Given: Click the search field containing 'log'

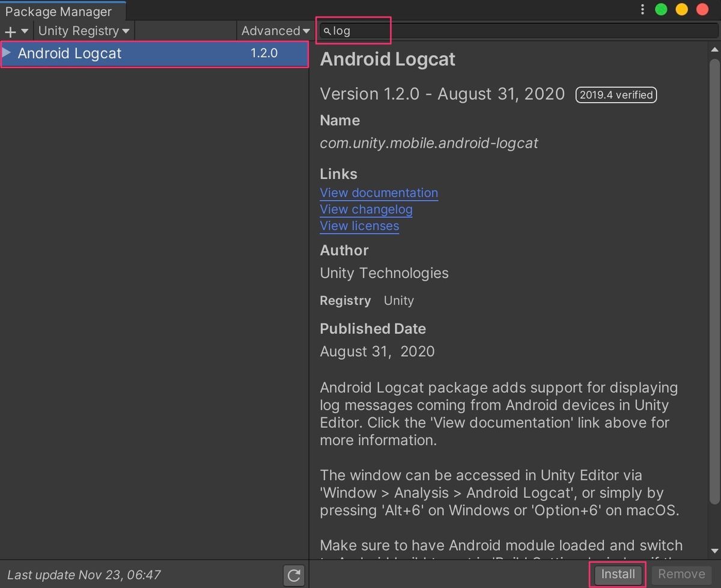Looking at the screenshot, I should 519,31.
